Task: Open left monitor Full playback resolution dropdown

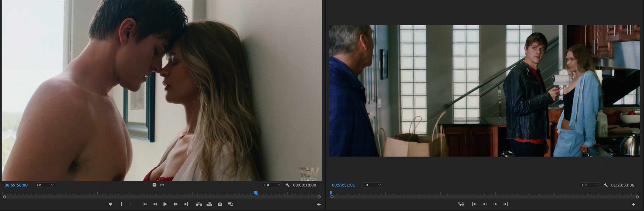Action: tap(272, 185)
